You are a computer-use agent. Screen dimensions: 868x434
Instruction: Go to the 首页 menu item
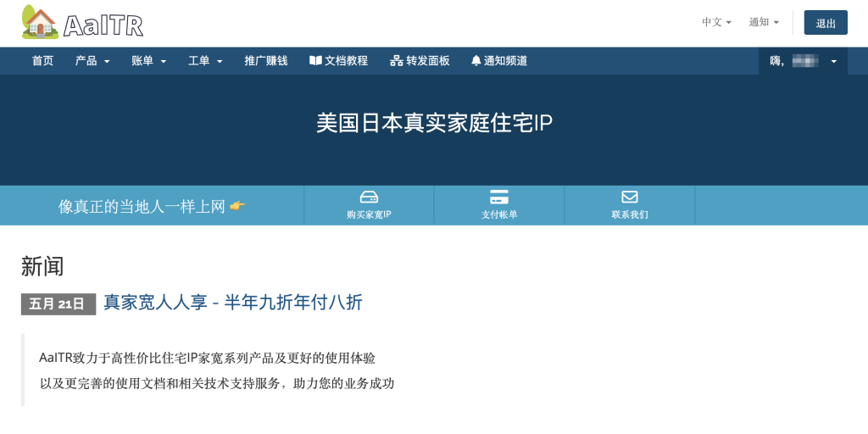tap(42, 61)
